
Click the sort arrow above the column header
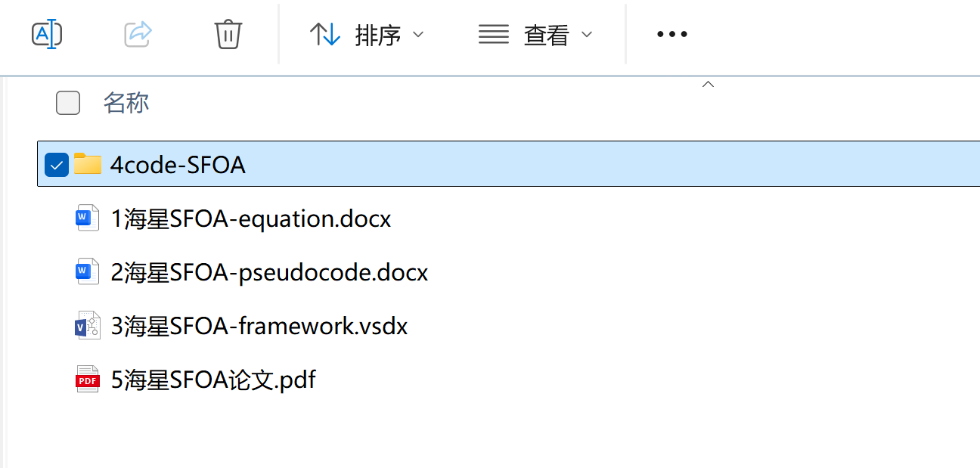tap(708, 85)
